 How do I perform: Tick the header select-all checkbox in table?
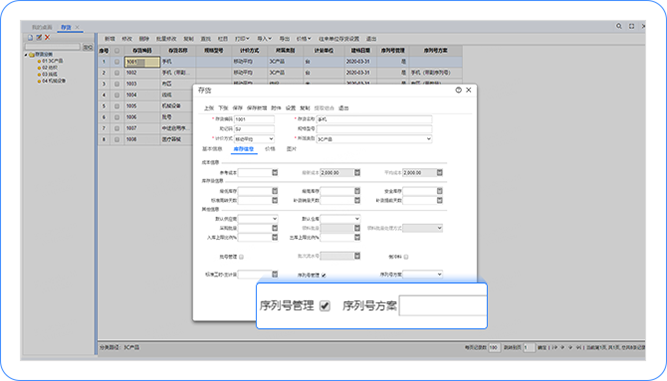pos(117,51)
